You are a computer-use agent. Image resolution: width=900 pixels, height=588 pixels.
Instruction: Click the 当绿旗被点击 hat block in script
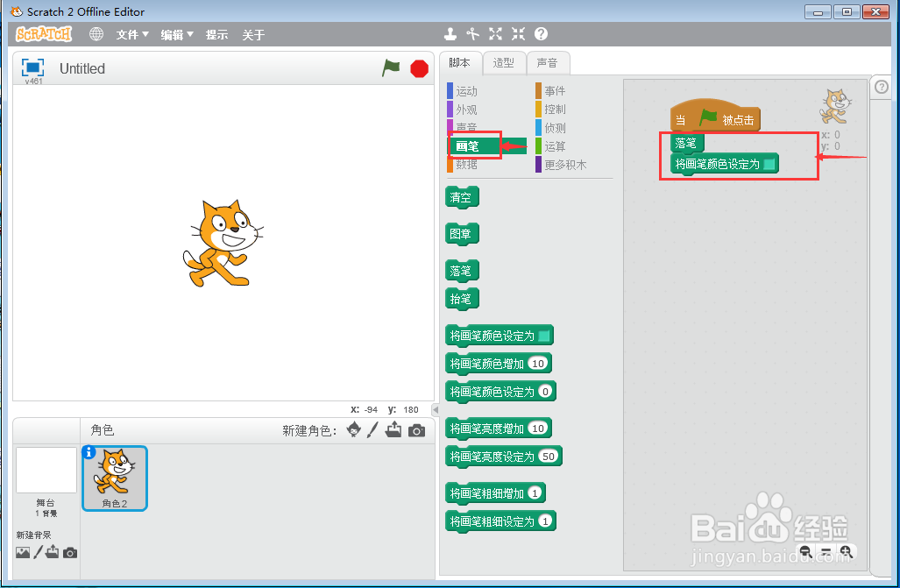[x=715, y=116]
